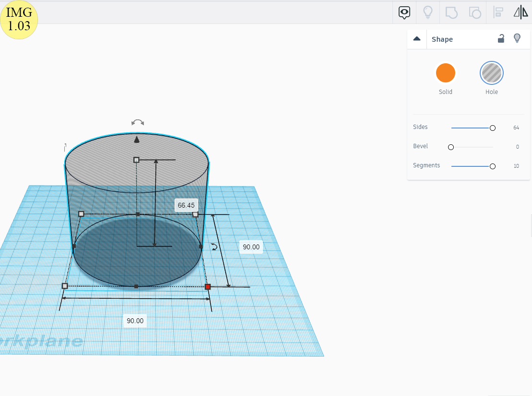Click the Group shapes icon

tap(451, 13)
